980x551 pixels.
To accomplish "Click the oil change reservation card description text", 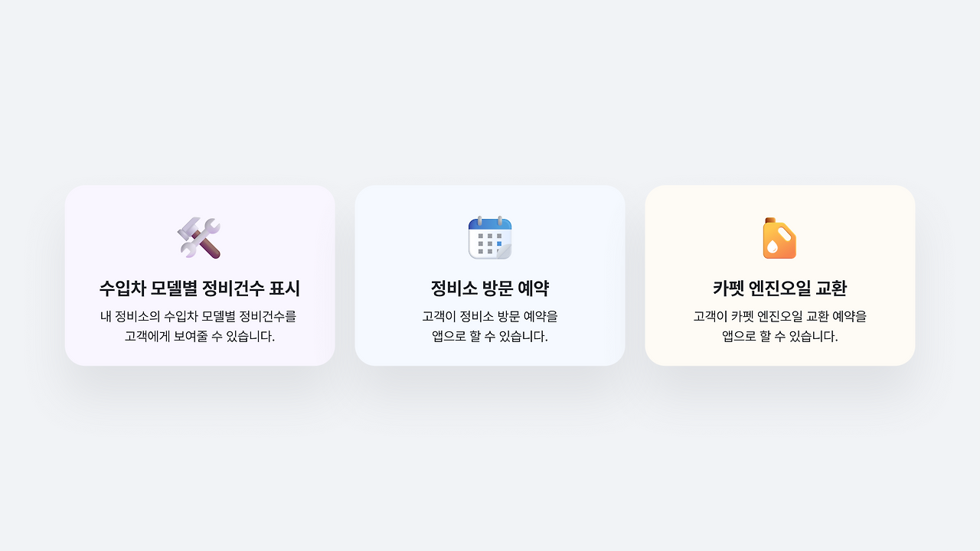I will pos(779,324).
